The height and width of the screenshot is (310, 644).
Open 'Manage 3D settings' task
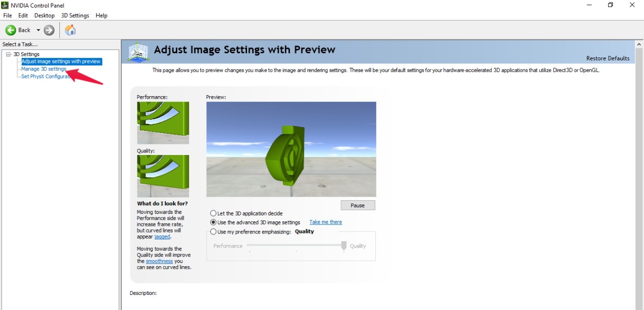(44, 69)
